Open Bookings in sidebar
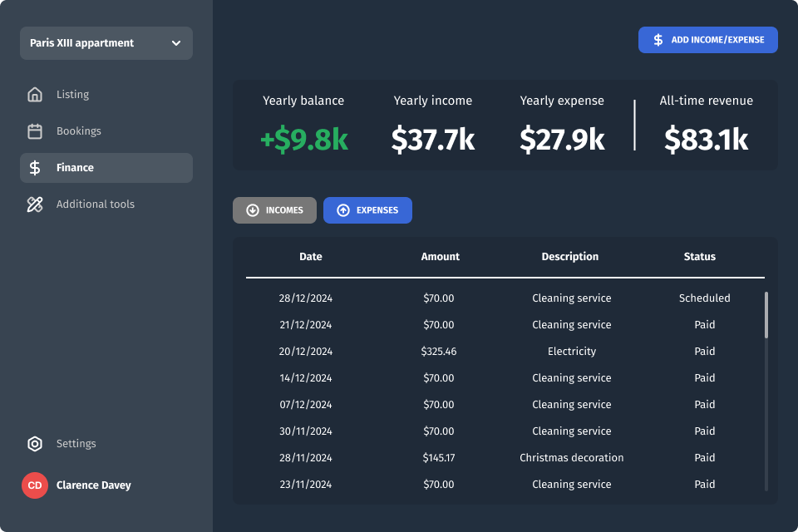Screen dimensions: 798x532 [x=106, y=131]
